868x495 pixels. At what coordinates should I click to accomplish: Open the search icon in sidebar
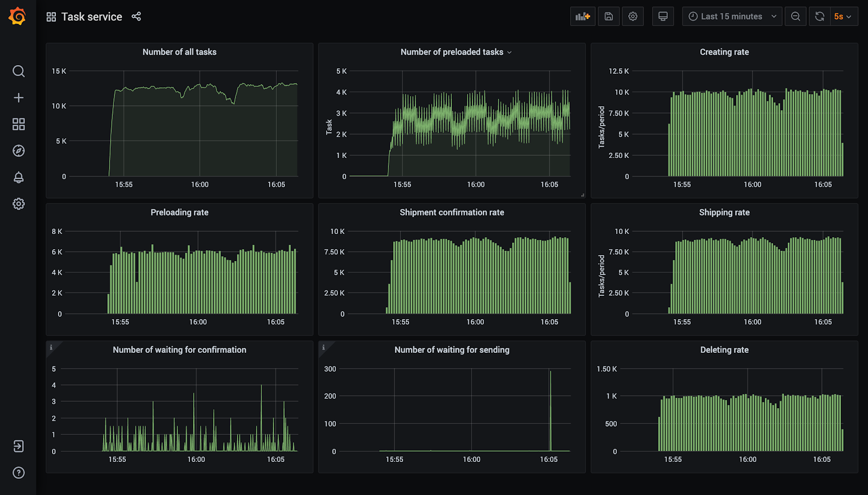(18, 71)
